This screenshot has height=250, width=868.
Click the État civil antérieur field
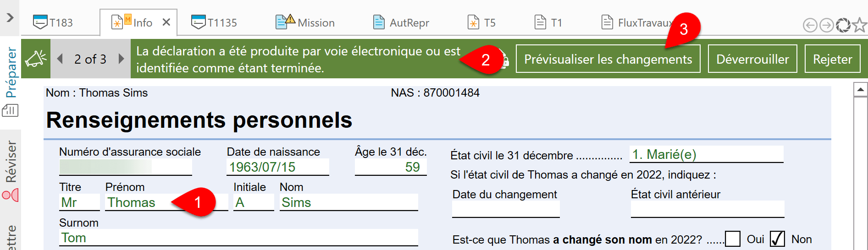point(708,209)
